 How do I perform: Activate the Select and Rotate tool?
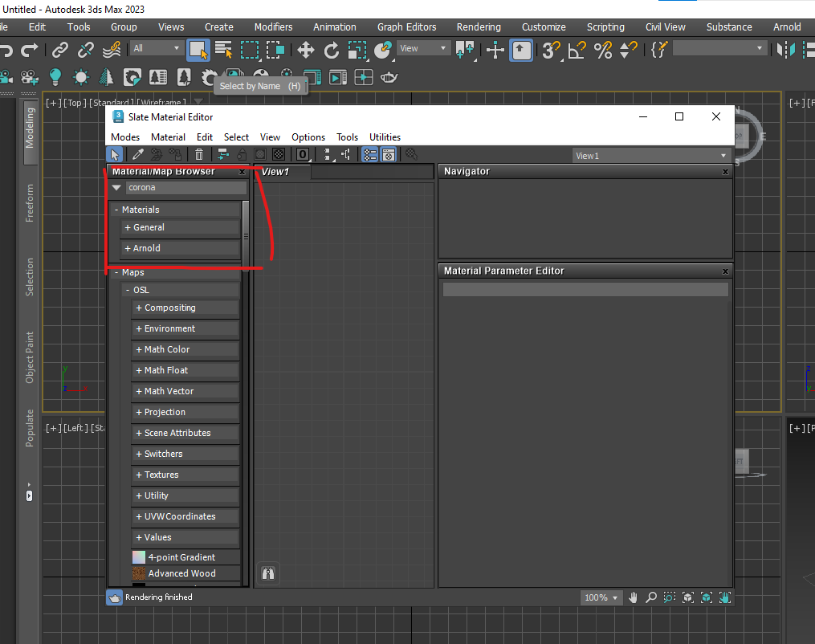coord(331,50)
